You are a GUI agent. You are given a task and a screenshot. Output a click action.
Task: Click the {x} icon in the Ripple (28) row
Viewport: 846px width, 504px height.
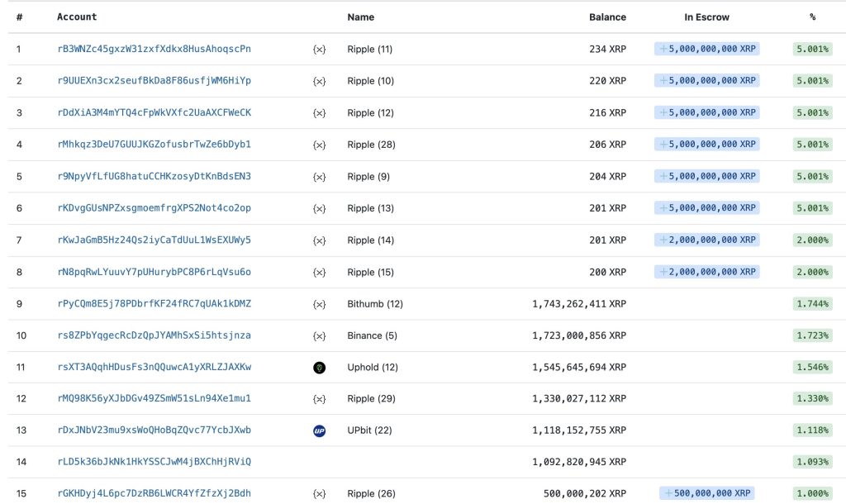click(x=320, y=145)
